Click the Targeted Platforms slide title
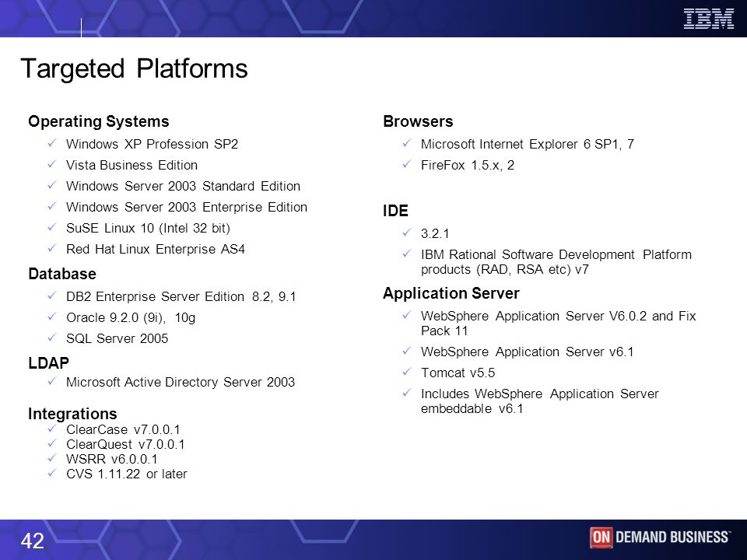 [x=135, y=68]
